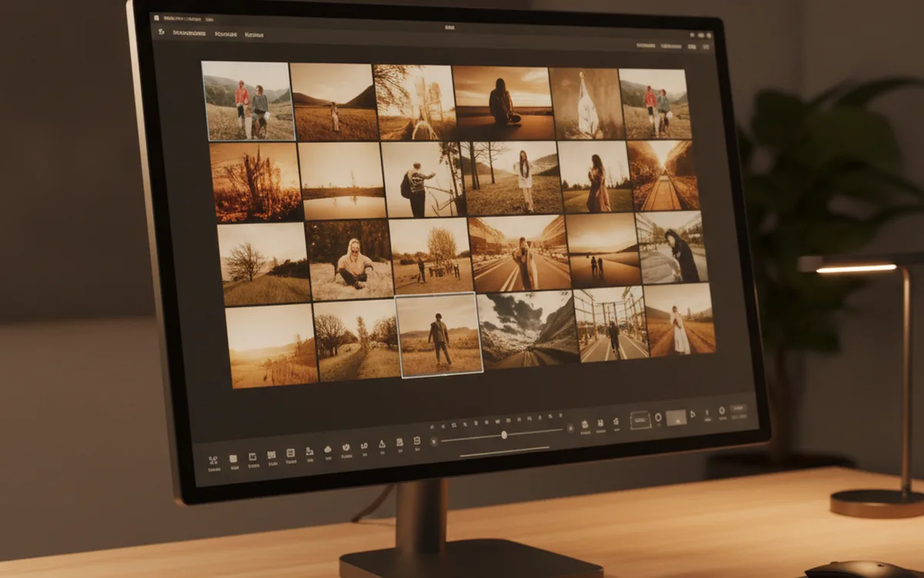Click the outlined rectangular toolbar button
Image resolution: width=924 pixels, height=578 pixels.
click(640, 420)
